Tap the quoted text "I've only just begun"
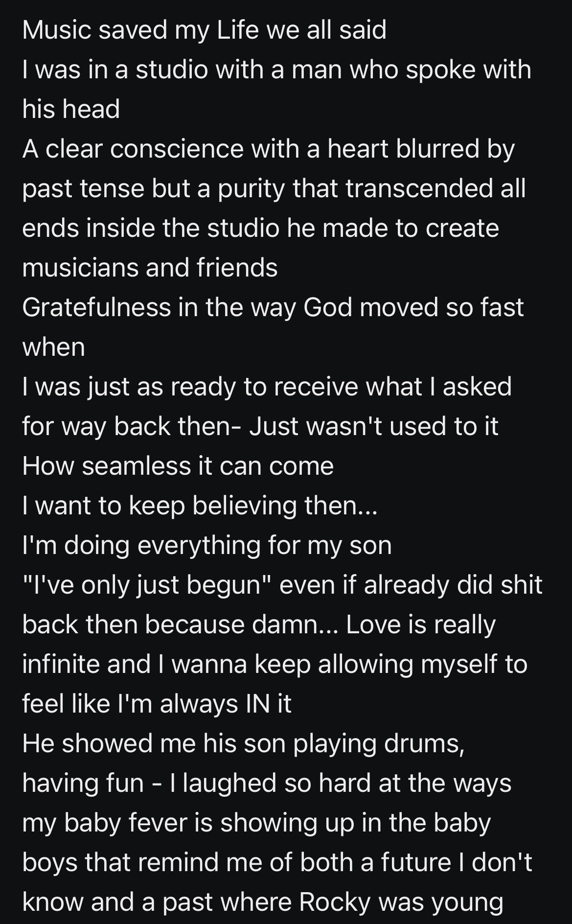This screenshot has width=572, height=924. [146, 585]
